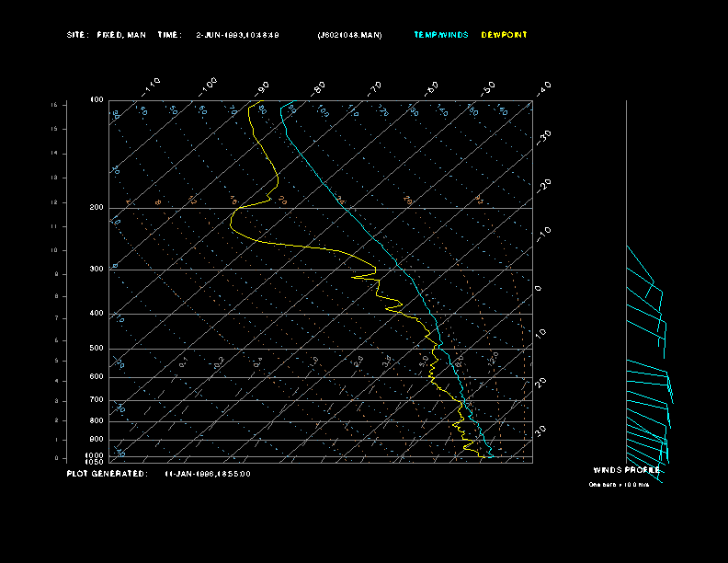Click the 100 pressure label at top left

(x=97, y=100)
